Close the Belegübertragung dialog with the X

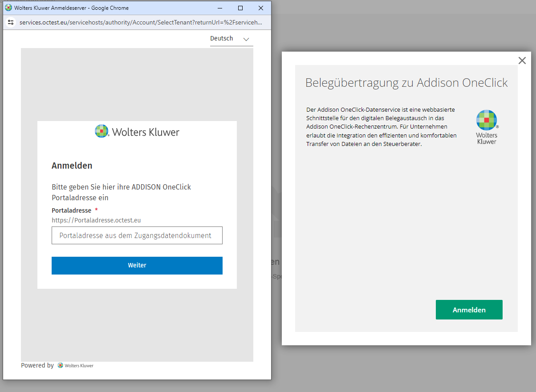pos(522,61)
